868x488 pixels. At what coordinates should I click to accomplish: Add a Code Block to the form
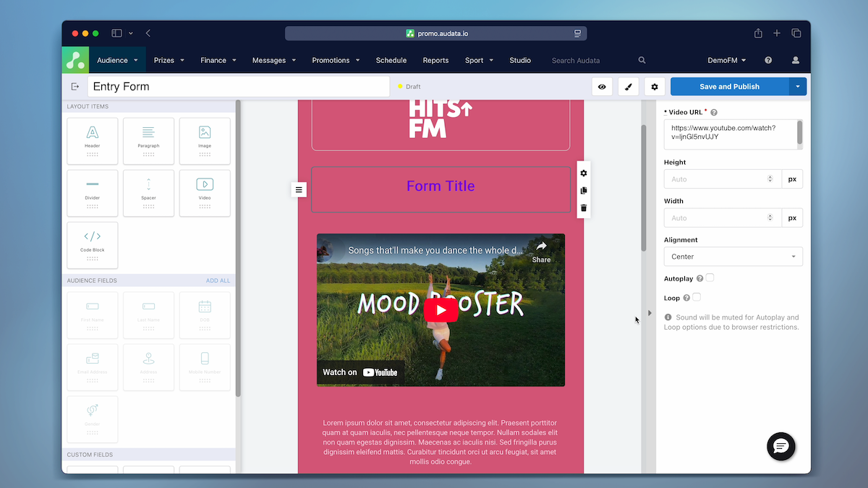coord(92,245)
